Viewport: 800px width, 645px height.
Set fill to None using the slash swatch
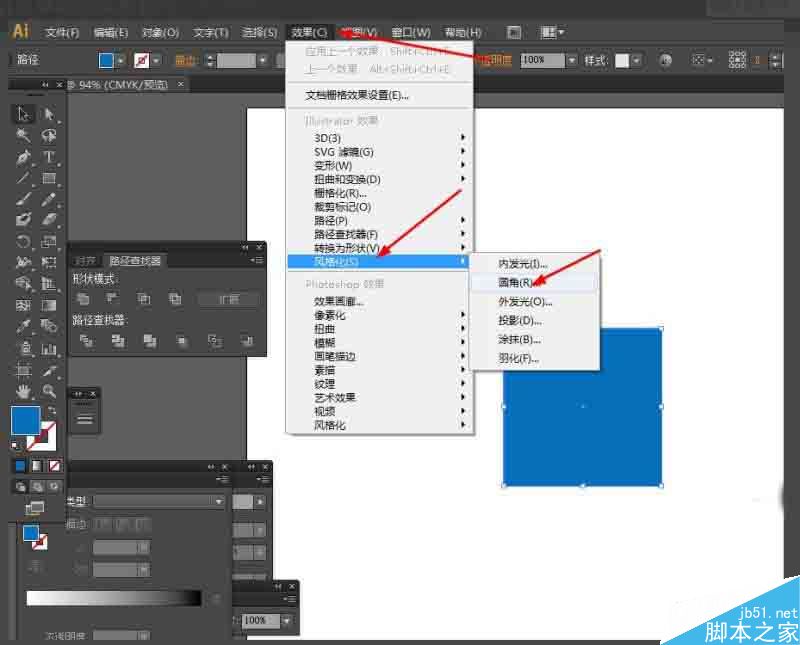[53, 465]
